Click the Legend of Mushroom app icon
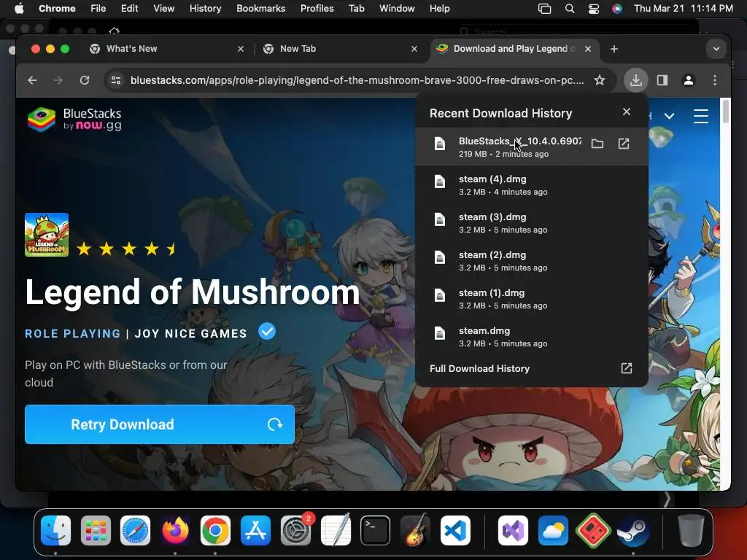 [47, 235]
